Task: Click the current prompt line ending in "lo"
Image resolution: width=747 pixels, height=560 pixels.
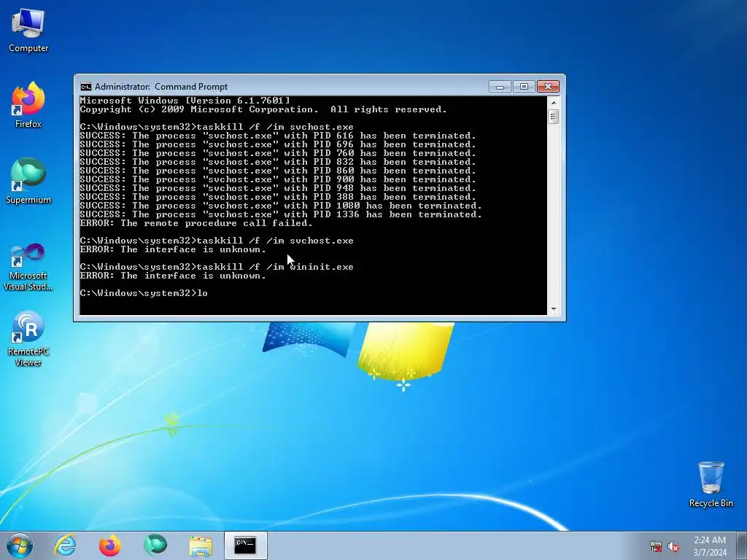Action: pyautogui.click(x=144, y=293)
